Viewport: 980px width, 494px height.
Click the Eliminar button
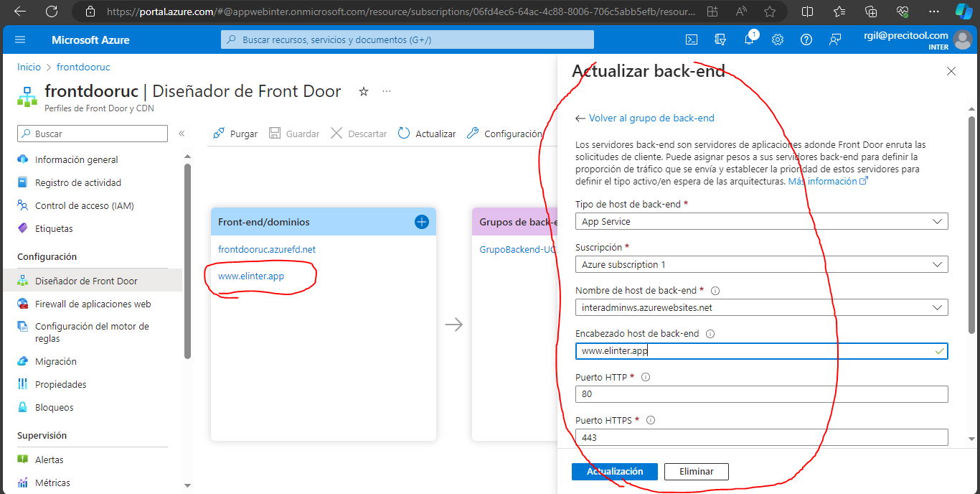pyautogui.click(x=697, y=472)
